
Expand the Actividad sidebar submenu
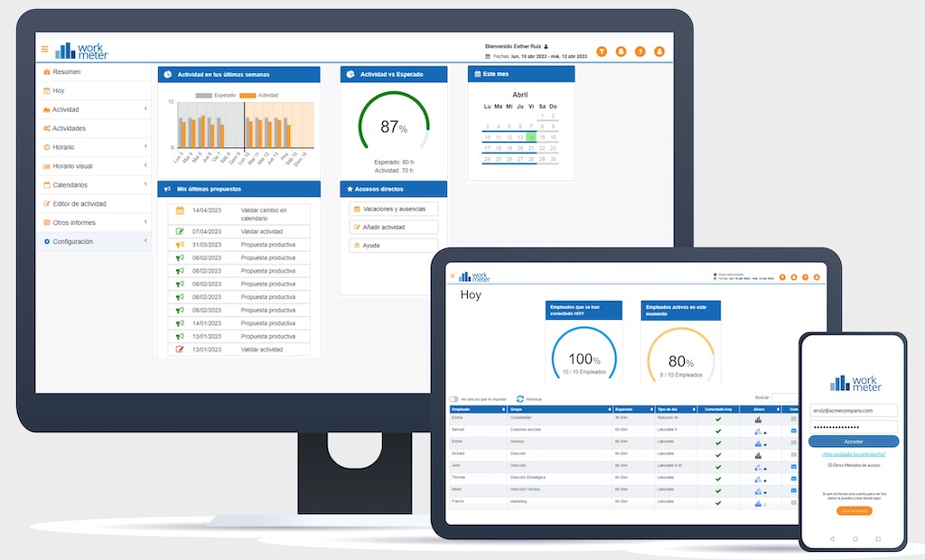click(145, 109)
